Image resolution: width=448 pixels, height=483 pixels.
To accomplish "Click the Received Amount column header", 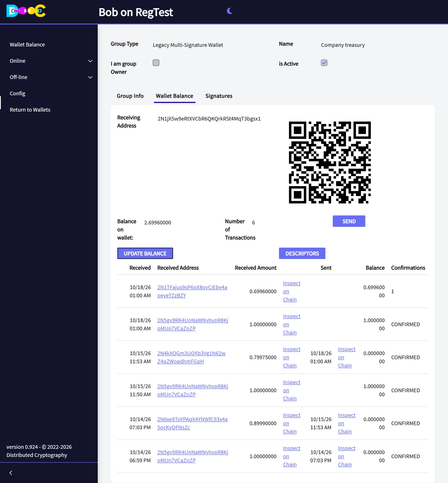I will (x=256, y=268).
